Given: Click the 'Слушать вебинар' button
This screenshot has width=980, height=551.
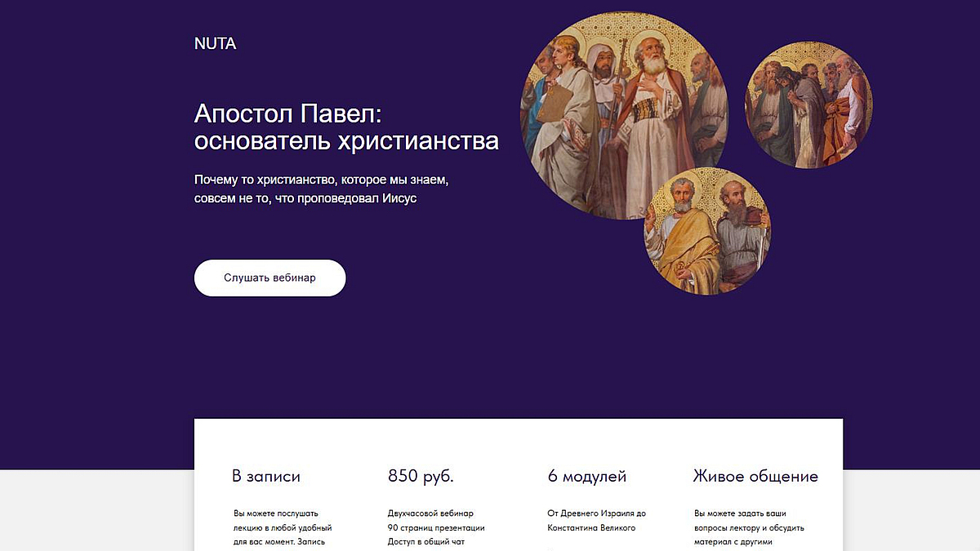Looking at the screenshot, I should [x=269, y=278].
